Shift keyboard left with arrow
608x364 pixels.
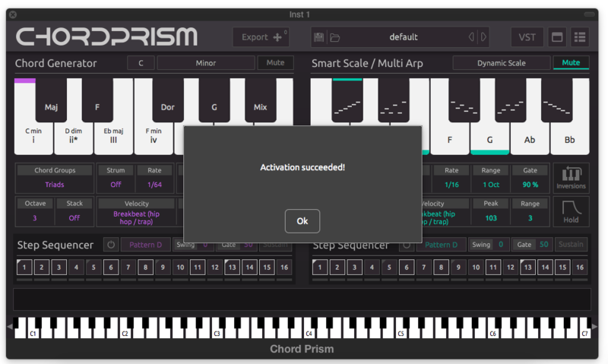(10, 328)
